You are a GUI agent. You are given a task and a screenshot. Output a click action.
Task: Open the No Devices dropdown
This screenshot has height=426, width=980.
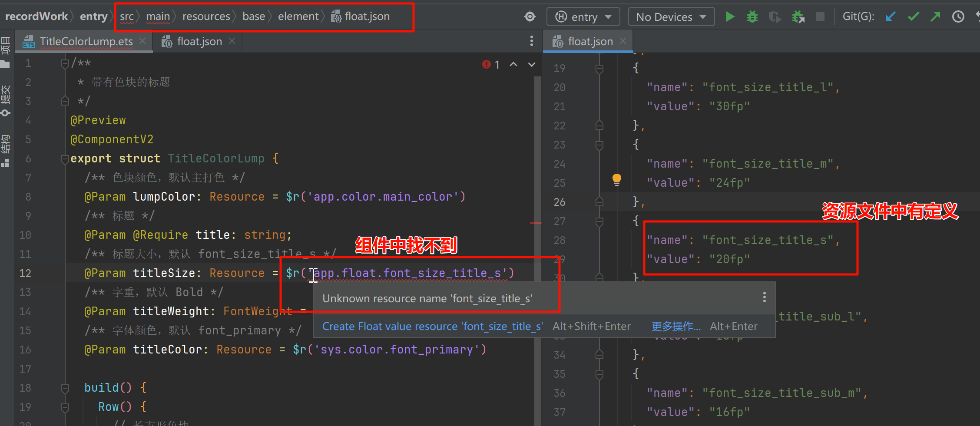click(x=671, y=17)
